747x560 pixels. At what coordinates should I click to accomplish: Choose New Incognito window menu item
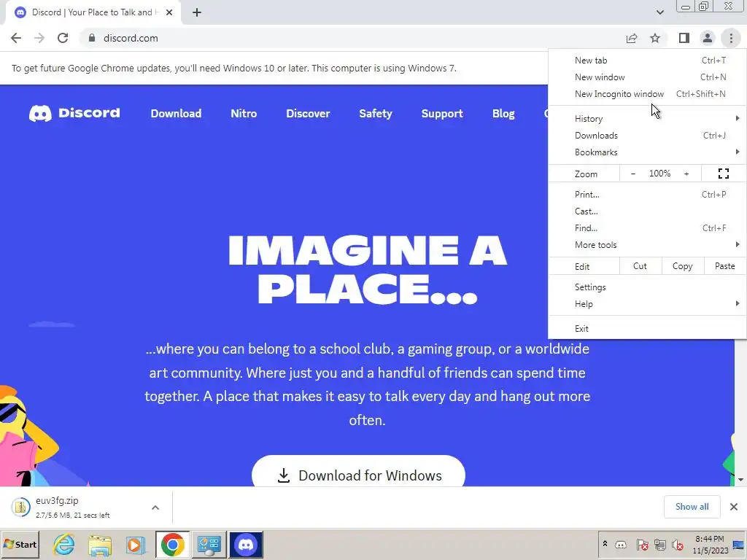[x=647, y=94]
